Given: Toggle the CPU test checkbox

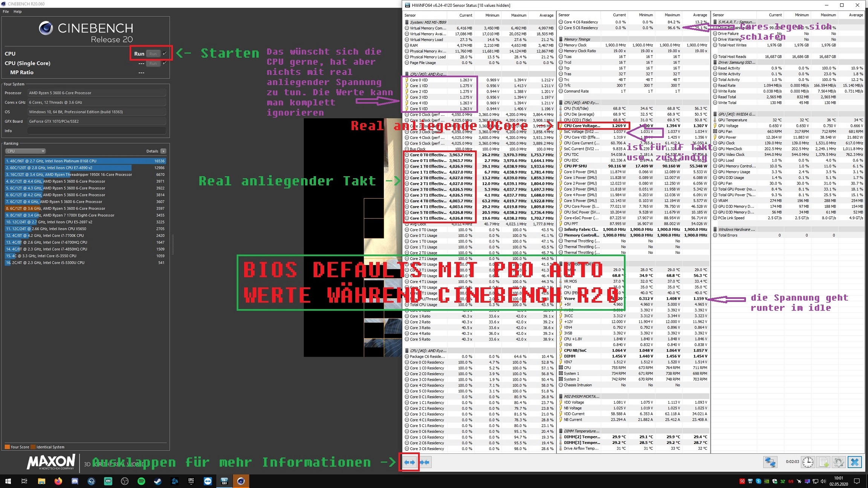Looking at the screenshot, I should click(x=165, y=53).
